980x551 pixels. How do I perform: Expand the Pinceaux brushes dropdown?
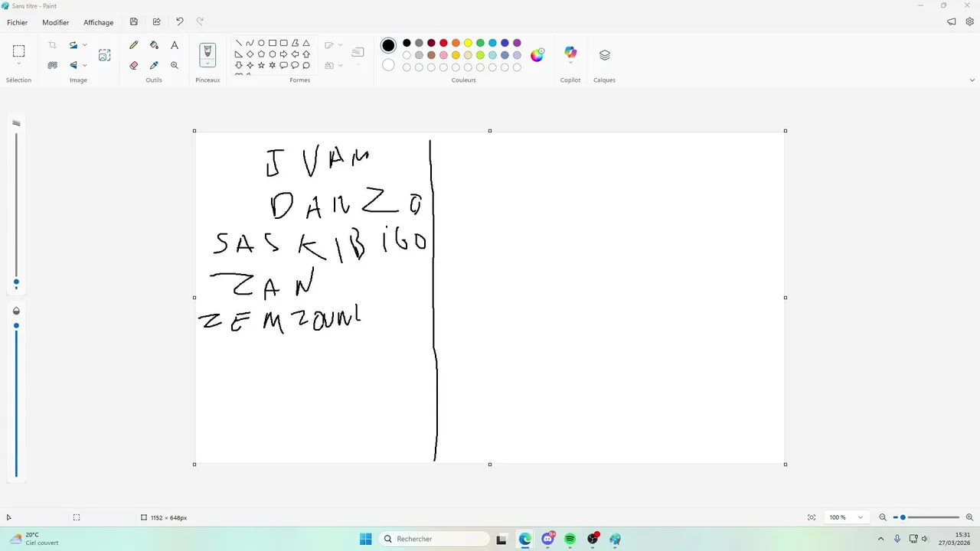207,64
